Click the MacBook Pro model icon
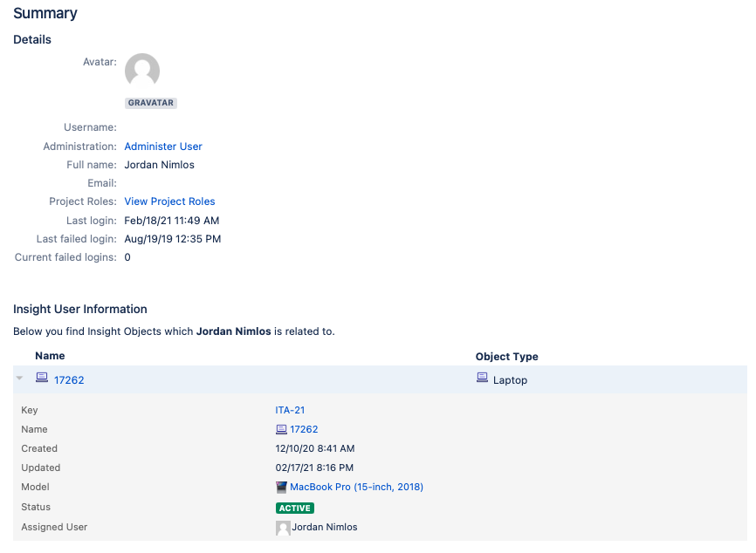756x553 pixels. tap(281, 487)
